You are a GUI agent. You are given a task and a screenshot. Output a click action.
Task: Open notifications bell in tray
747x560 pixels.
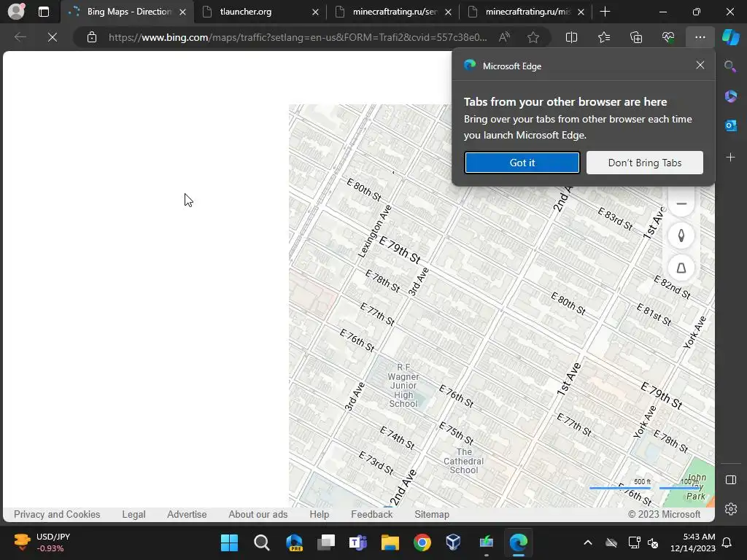[x=727, y=542]
